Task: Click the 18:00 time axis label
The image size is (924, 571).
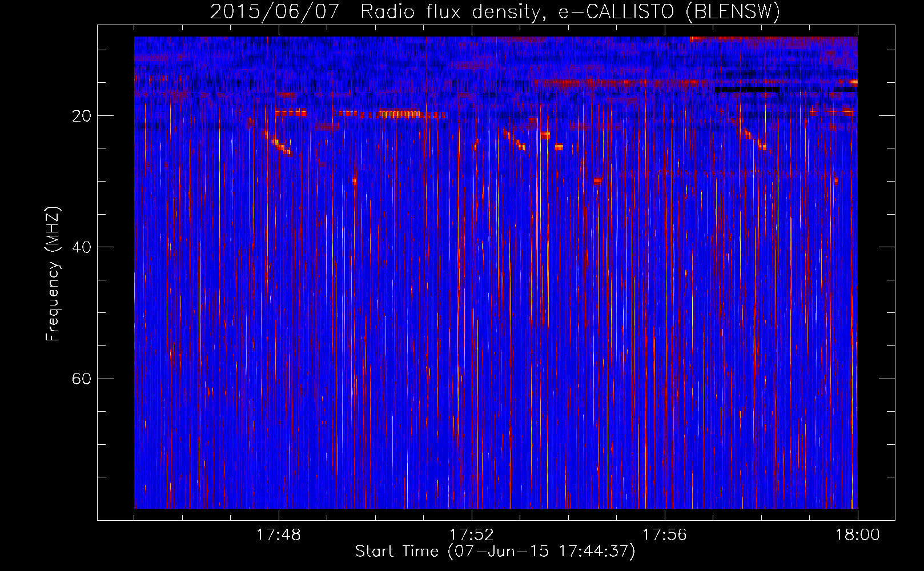Action: coord(858,535)
